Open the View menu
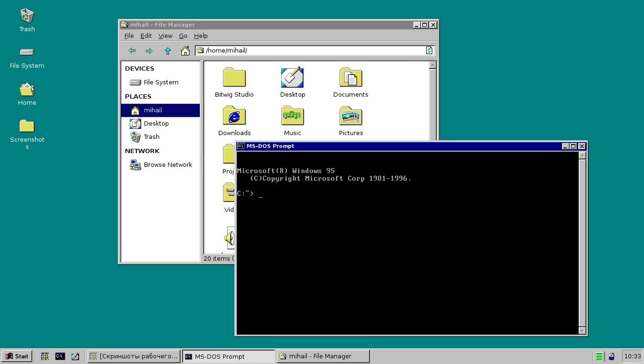Screen dimensions: 644x364 coord(166,36)
